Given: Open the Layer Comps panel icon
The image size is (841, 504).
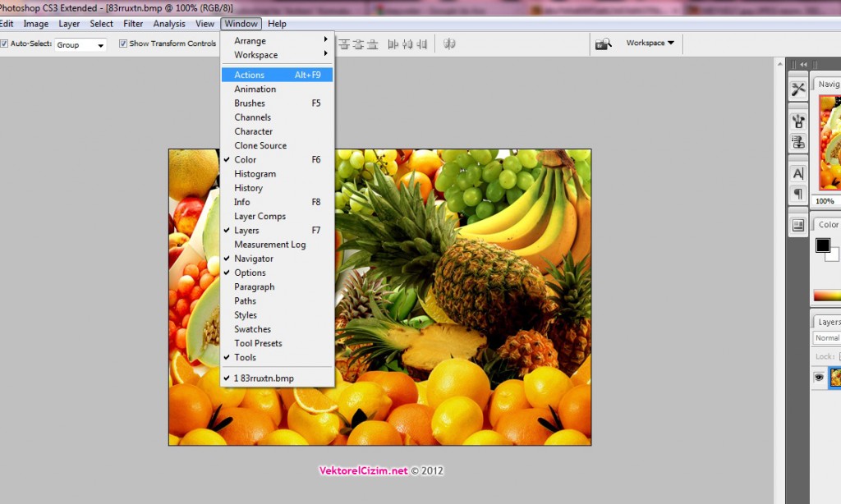Looking at the screenshot, I should pyautogui.click(x=797, y=225).
